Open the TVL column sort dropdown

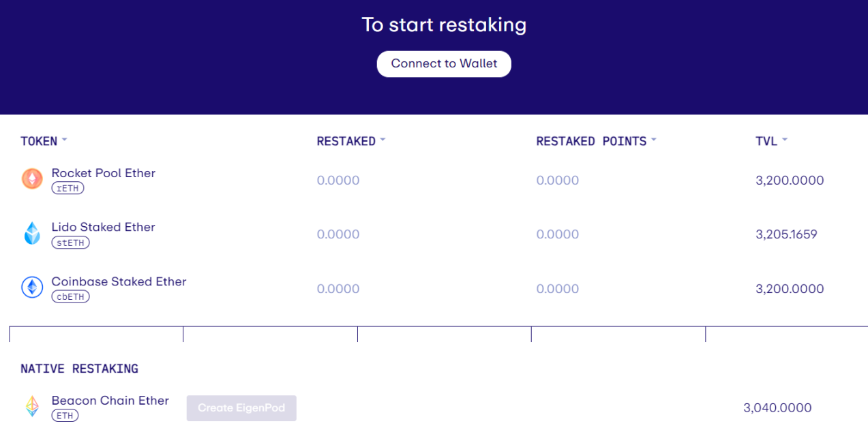point(785,140)
